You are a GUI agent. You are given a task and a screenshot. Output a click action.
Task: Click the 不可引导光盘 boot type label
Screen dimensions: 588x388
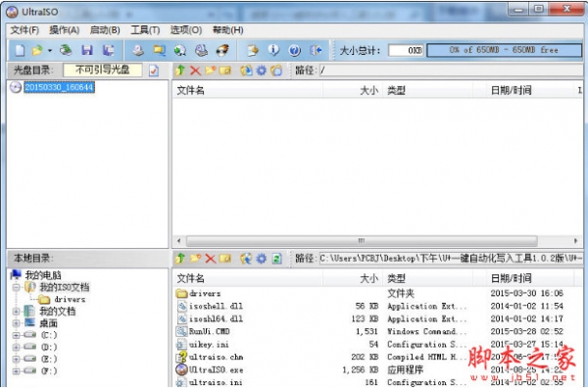(103, 70)
